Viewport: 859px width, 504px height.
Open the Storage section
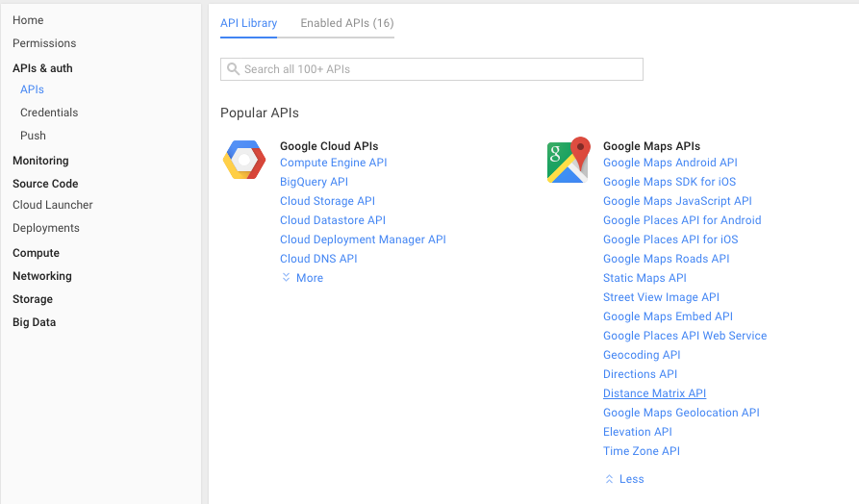tap(33, 299)
